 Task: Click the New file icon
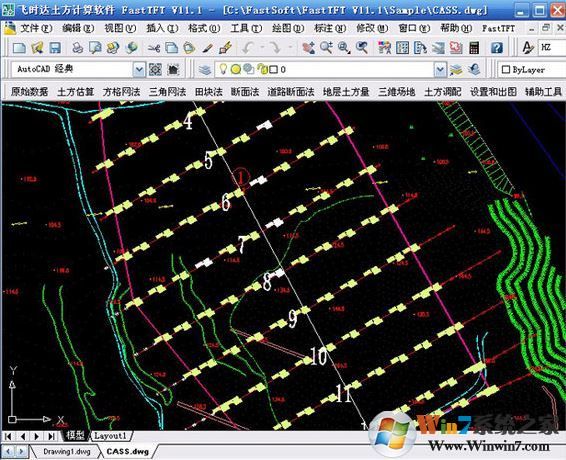click(19, 48)
